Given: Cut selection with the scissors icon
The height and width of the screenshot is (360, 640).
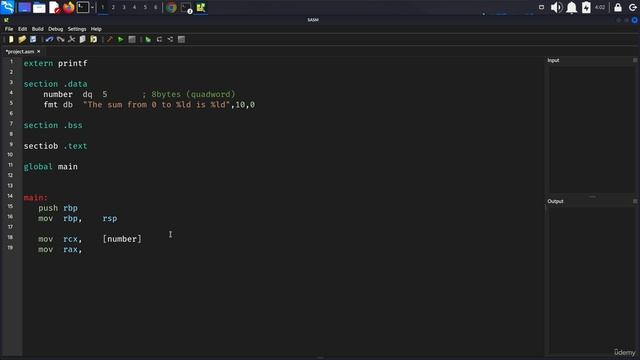Looking at the screenshot, I should (71, 39).
